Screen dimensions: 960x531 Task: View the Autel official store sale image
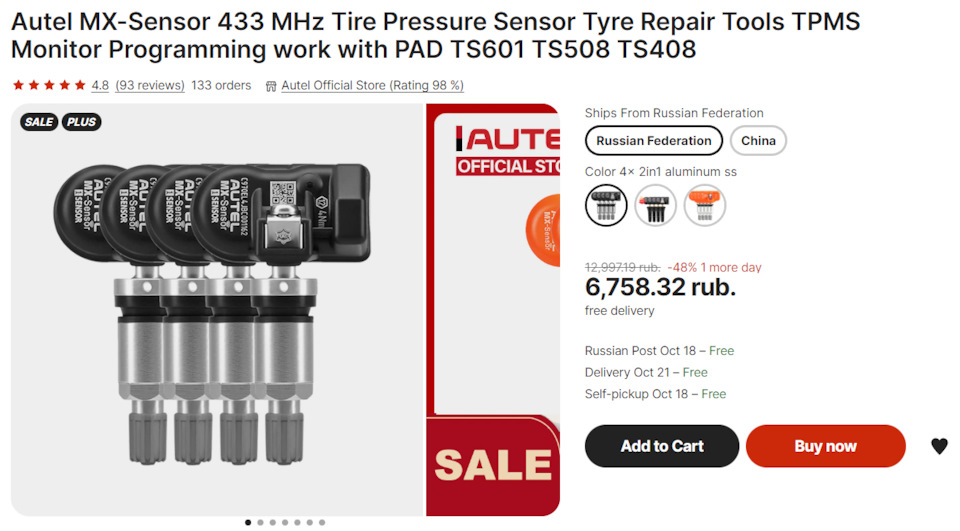(x=493, y=310)
